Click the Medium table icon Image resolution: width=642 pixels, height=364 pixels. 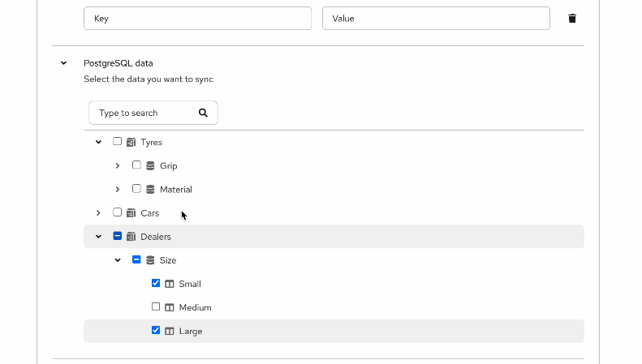coord(170,308)
